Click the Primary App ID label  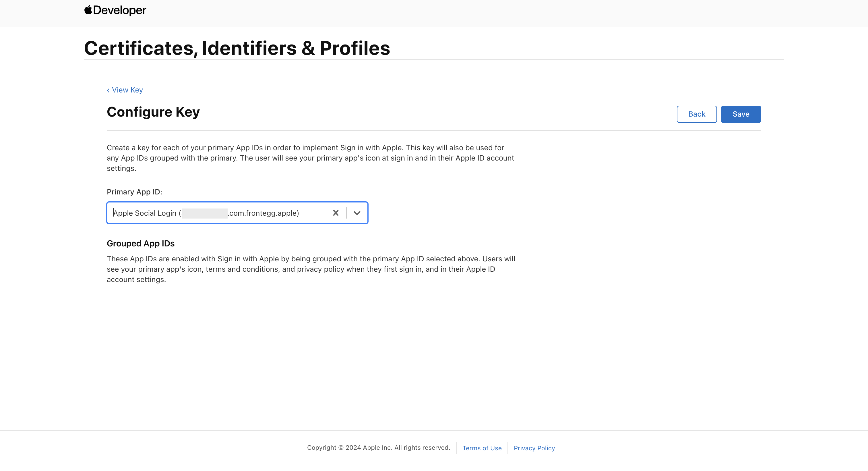tap(134, 192)
